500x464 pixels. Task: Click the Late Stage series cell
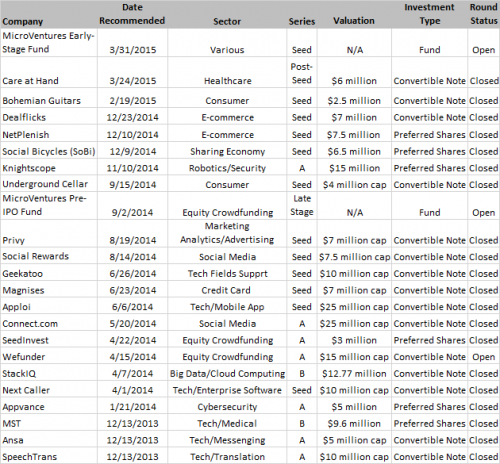tap(302, 205)
